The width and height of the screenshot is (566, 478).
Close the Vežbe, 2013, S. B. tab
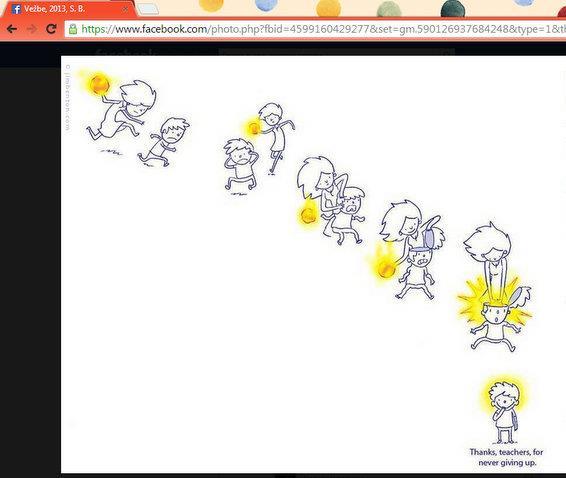(x=125, y=10)
